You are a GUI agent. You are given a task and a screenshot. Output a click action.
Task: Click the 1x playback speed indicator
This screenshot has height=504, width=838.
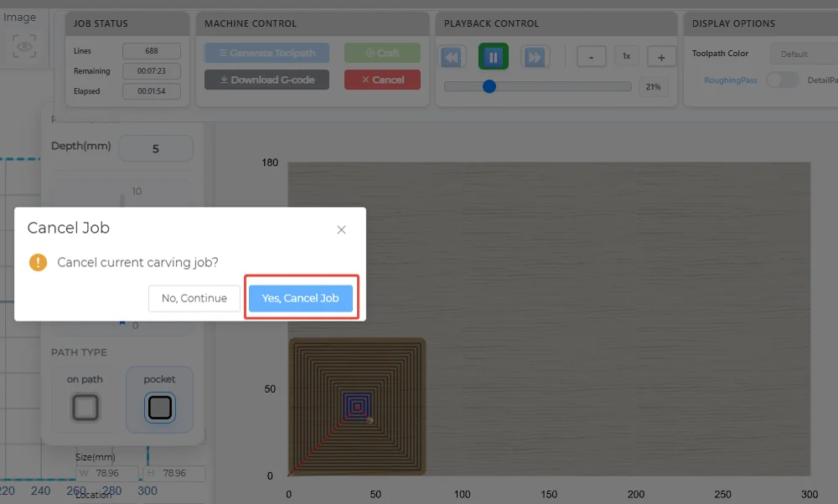[626, 56]
